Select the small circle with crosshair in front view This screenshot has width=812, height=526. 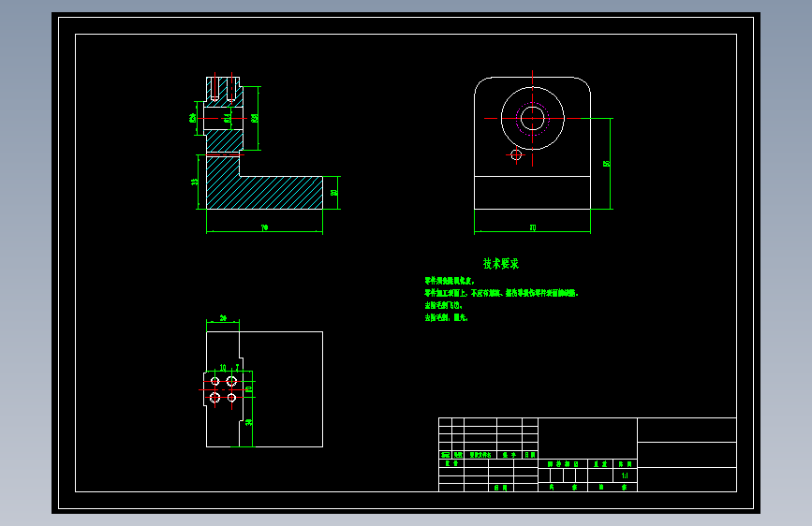tap(516, 154)
